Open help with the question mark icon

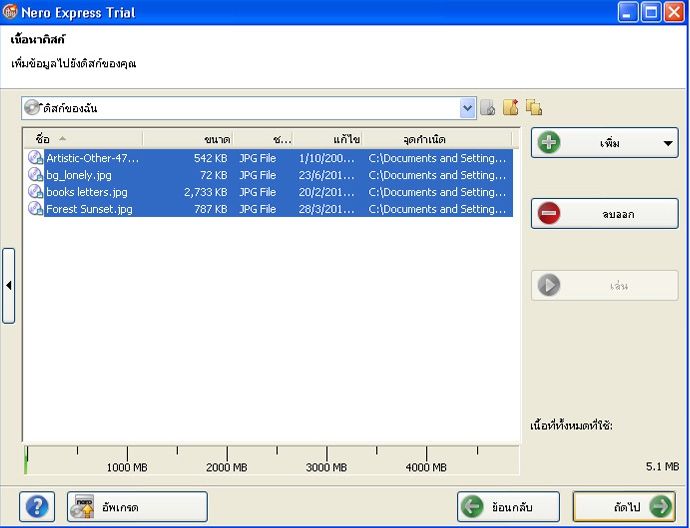(37, 507)
